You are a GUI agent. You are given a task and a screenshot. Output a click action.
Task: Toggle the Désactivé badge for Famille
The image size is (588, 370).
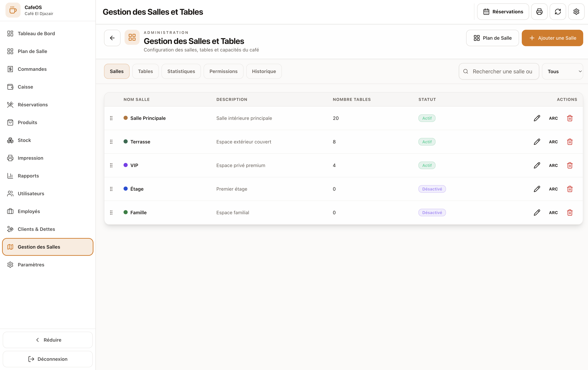click(432, 213)
